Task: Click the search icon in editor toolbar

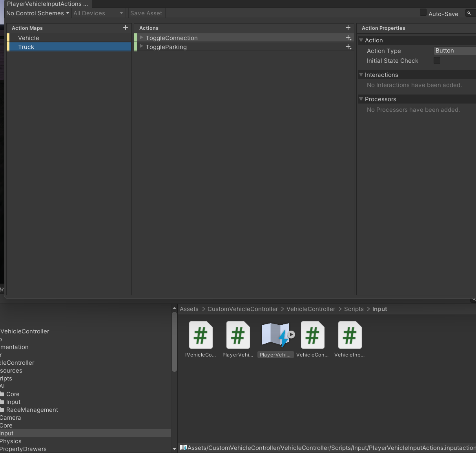Action: click(x=469, y=13)
